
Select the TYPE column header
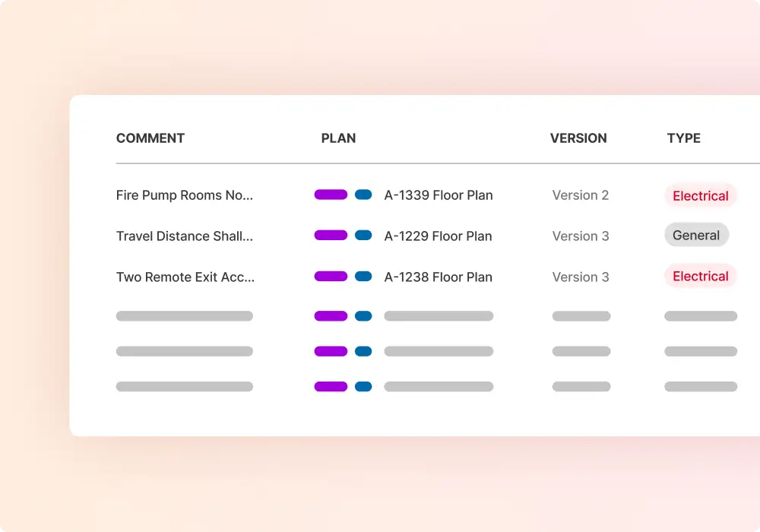tap(683, 138)
